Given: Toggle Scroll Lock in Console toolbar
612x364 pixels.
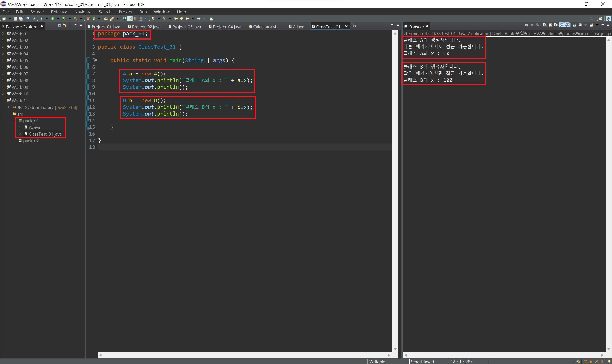Looking at the screenshot, I should [550, 25].
